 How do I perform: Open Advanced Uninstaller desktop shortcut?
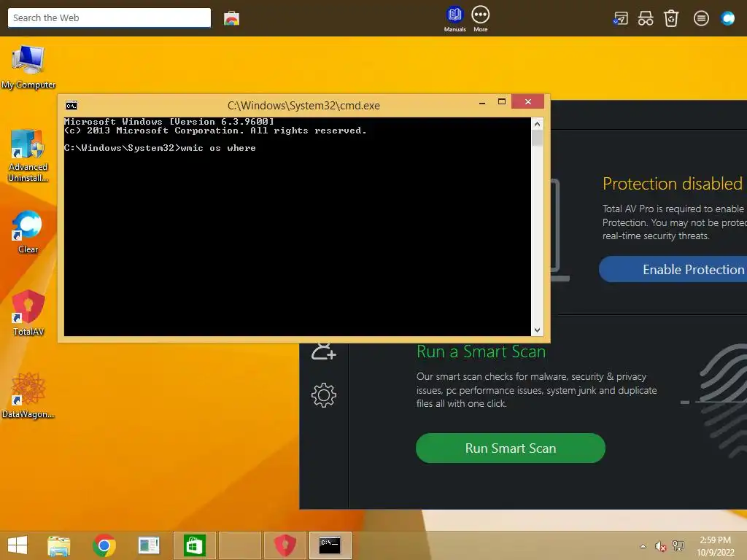tap(28, 155)
